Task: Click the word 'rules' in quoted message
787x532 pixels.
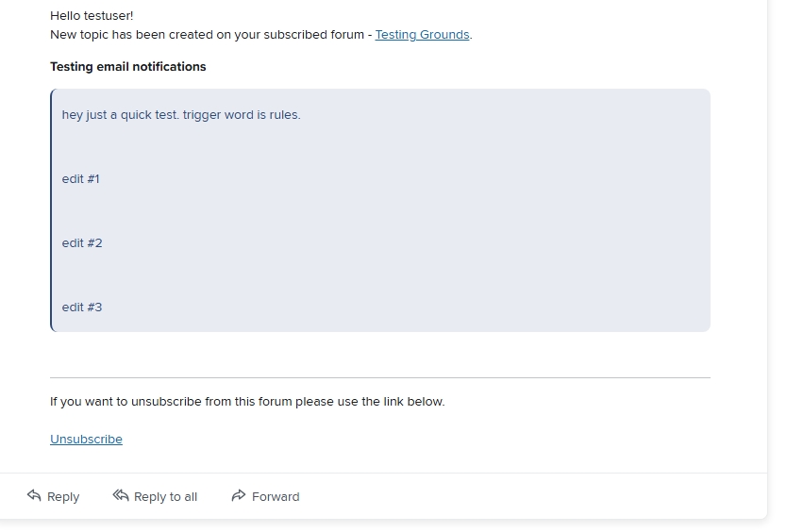Action: tap(283, 115)
